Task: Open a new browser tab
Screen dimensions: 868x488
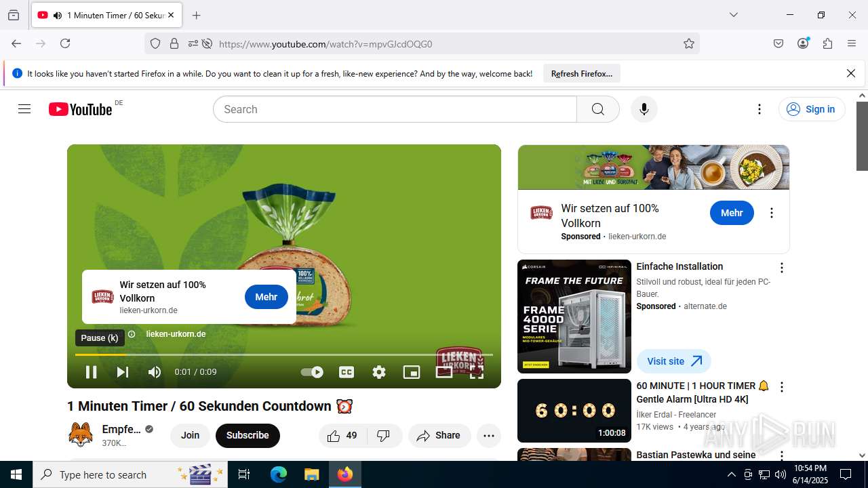Action: [196, 15]
